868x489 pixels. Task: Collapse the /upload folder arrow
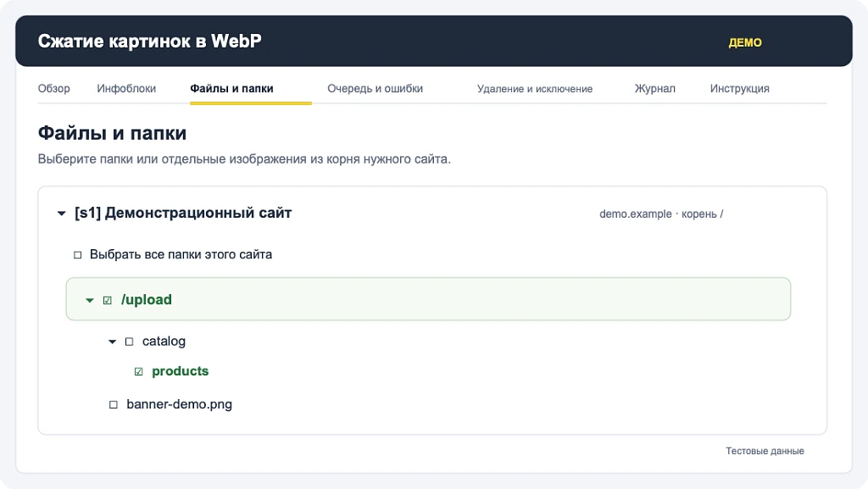click(90, 300)
